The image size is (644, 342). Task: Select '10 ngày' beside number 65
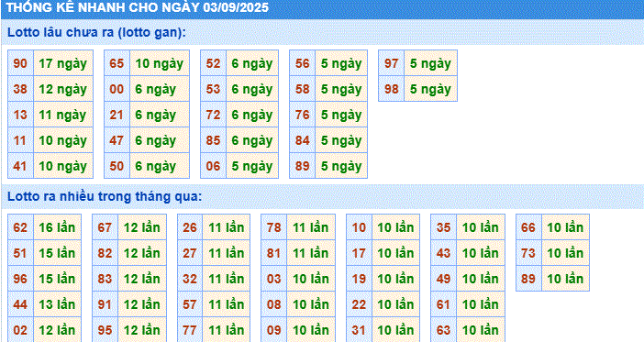[160, 63]
